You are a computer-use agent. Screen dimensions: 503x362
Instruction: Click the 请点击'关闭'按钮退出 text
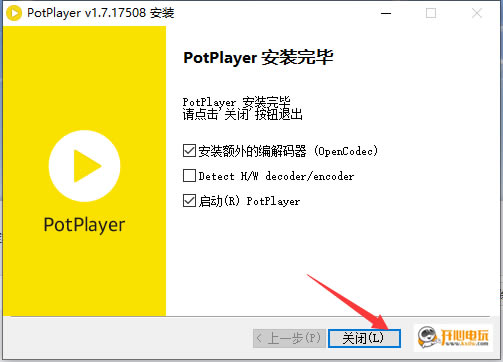click(x=243, y=114)
